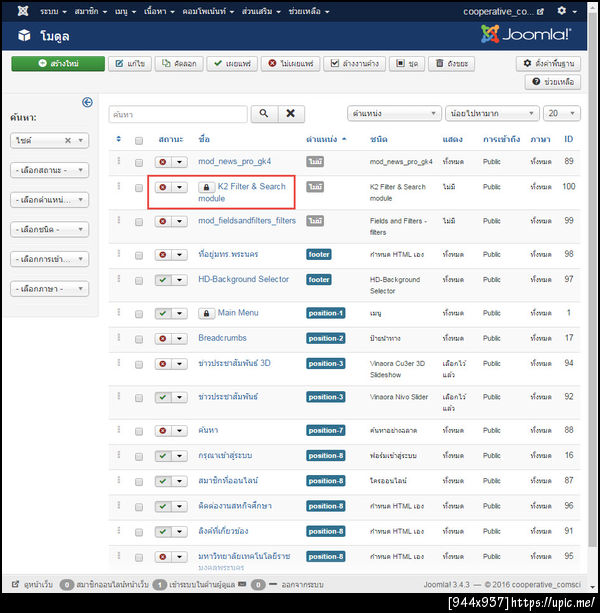
Task: Publish Breadcrumbs via its red status icon
Action: tap(163, 339)
